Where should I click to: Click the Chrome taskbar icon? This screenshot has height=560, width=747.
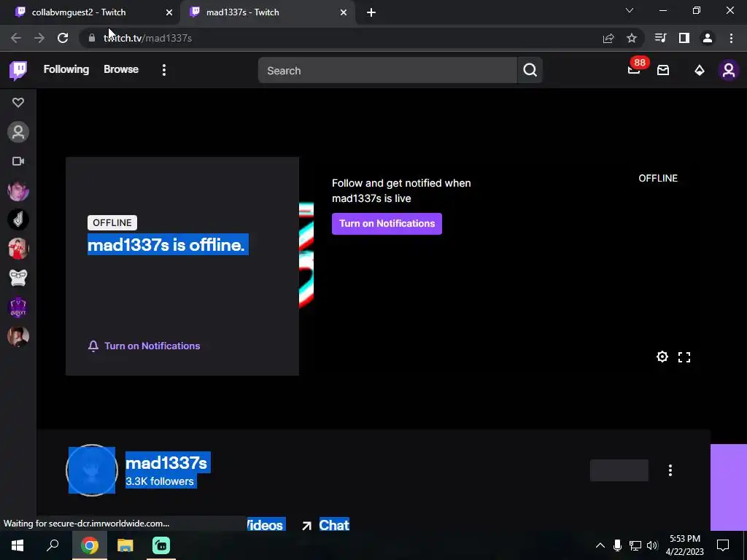click(x=90, y=545)
